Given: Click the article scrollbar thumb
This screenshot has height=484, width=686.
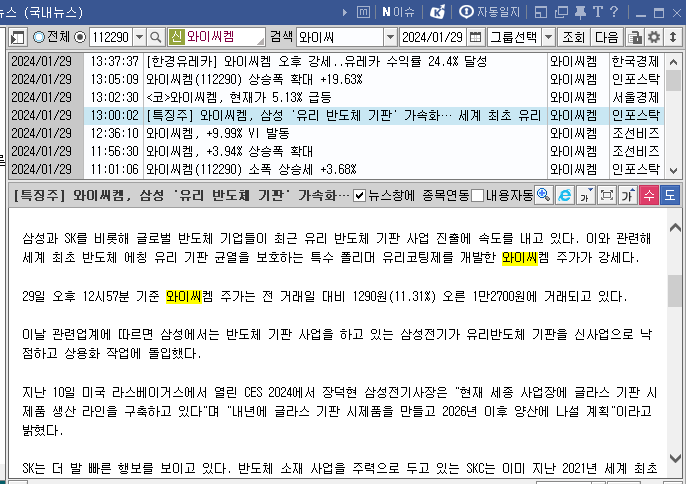Looking at the screenshot, I should (675, 291).
